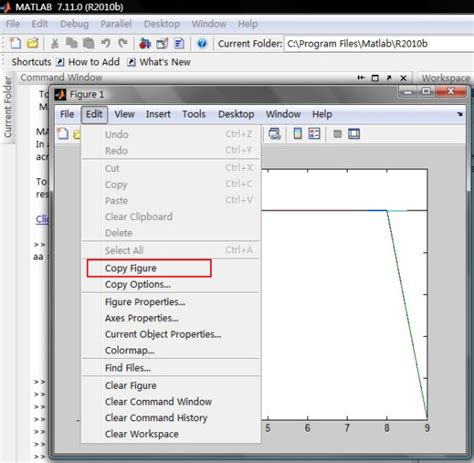Viewport: 474px width, 463px height.
Task: Click the blue Help question icon
Action: point(202,43)
